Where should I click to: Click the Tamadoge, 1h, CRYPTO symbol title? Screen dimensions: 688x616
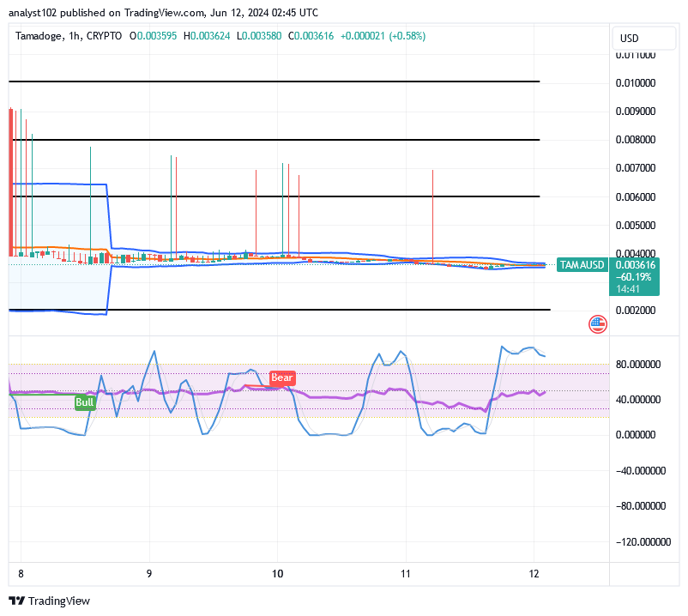click(69, 36)
